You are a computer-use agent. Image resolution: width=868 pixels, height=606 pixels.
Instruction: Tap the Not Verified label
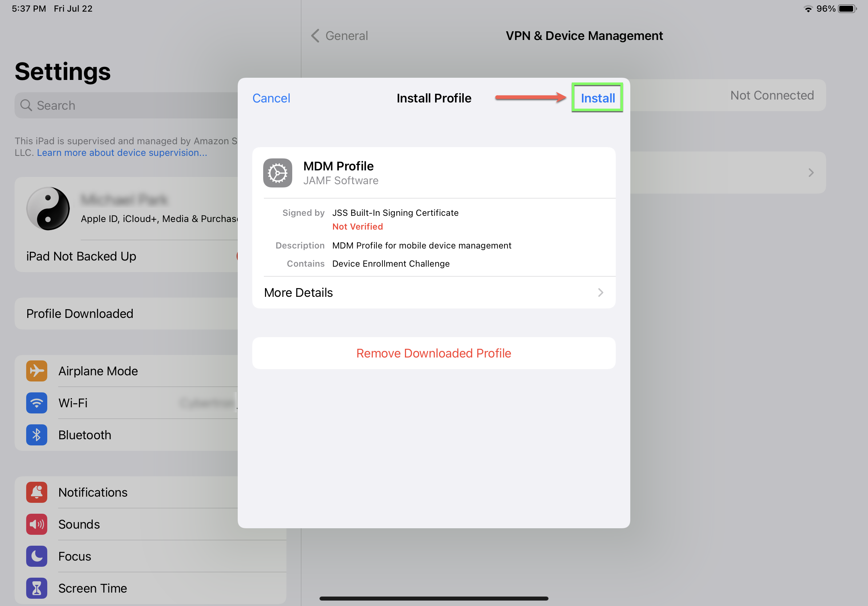(357, 226)
